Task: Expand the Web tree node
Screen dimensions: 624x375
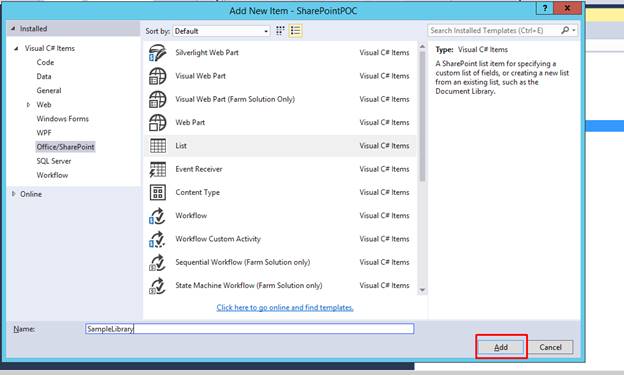Action: [28, 105]
